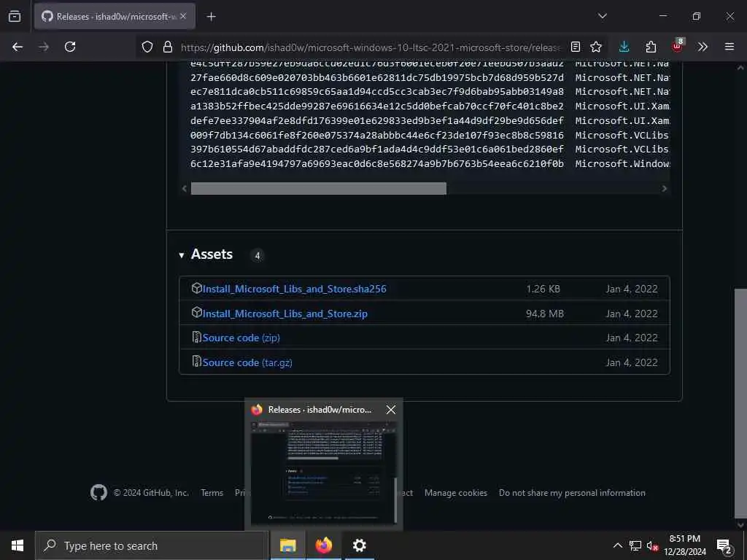Click the address bar URL field
This screenshot has width=747, height=560.
[371, 47]
